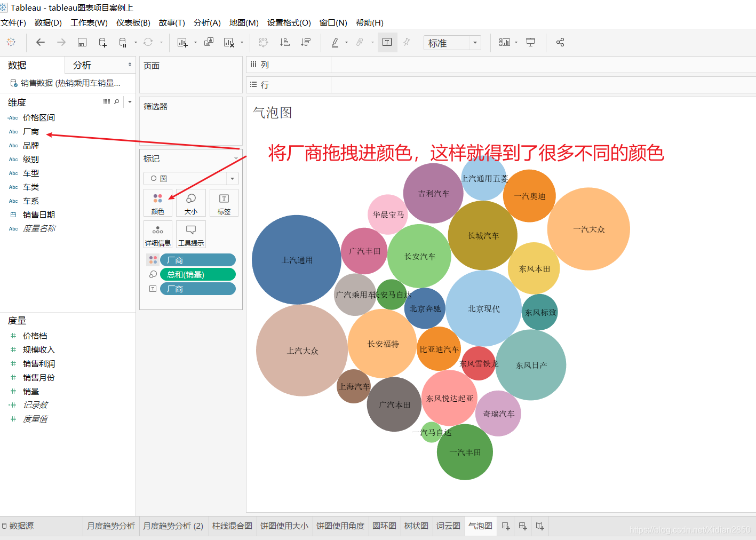Open the 仪表板(B) menu

coord(133,22)
